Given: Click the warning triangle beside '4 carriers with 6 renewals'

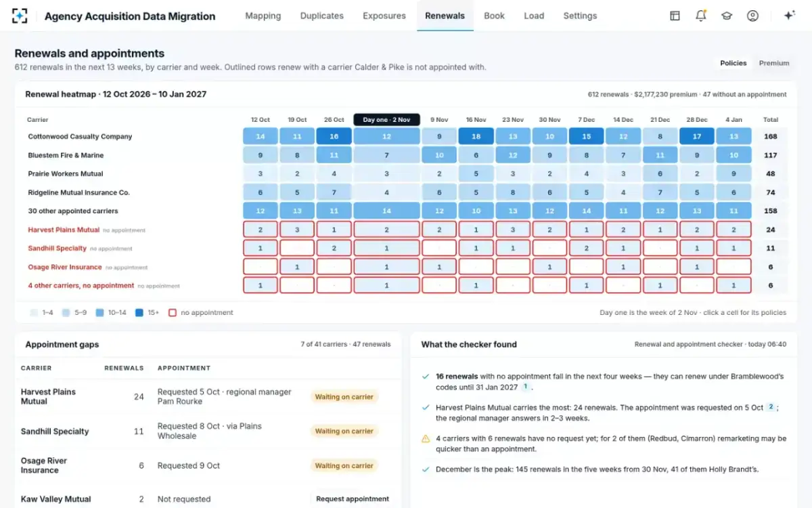Looking at the screenshot, I should (x=426, y=439).
